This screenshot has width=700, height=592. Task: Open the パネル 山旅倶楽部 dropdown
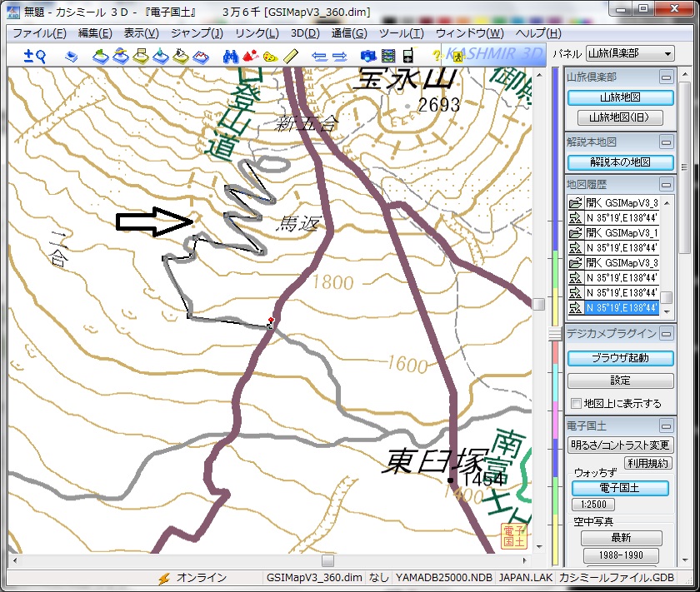[x=630, y=53]
